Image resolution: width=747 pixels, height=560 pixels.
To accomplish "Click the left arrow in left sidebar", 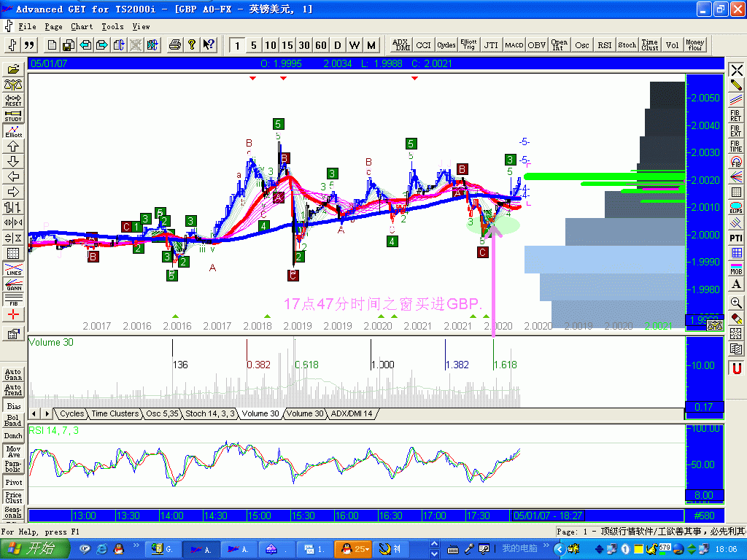I will [x=13, y=176].
